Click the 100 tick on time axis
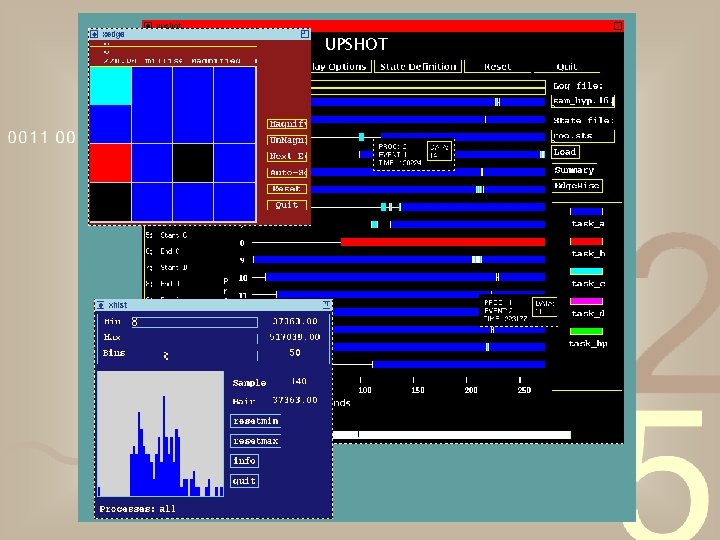720x540 pixels. click(x=365, y=390)
